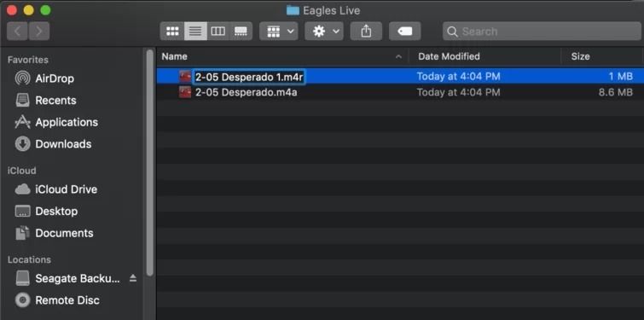Click the iCloud Drive cloud icon

[x=22, y=189]
